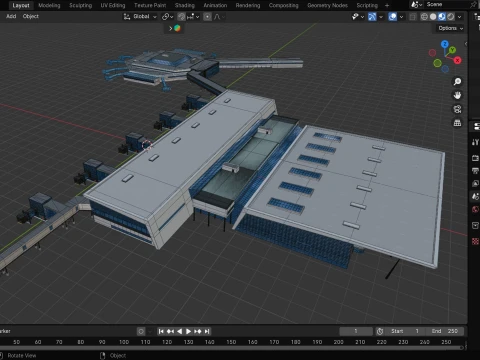Toggle viewport overlays
The width and height of the screenshot is (480, 360).
pos(393,17)
